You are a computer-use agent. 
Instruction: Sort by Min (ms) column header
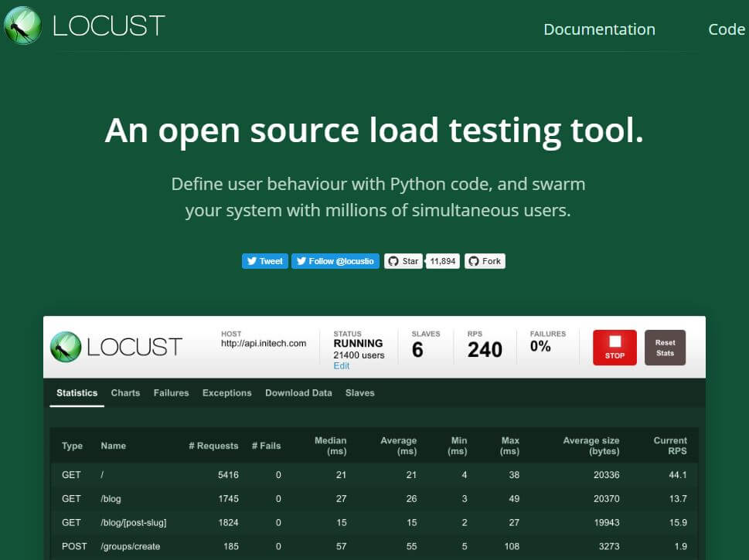coord(458,446)
